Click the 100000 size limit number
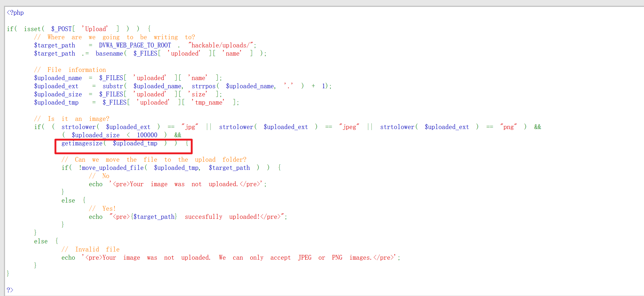Image resolution: width=644 pixels, height=296 pixels. (x=147, y=135)
